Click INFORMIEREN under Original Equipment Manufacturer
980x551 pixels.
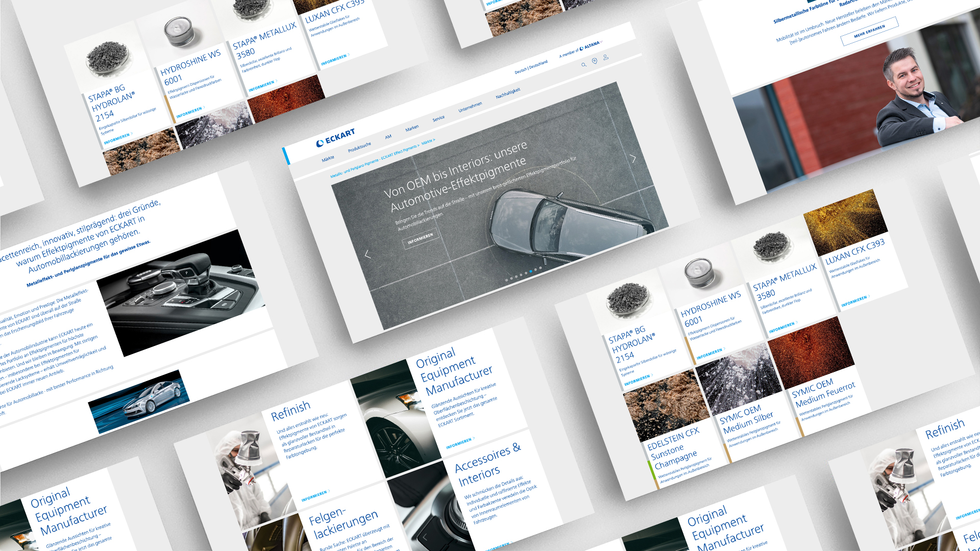click(460, 442)
